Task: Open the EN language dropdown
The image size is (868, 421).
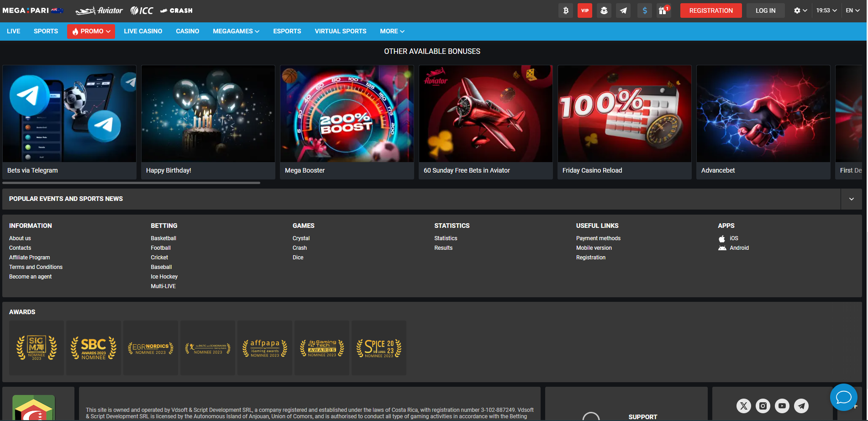Action: pos(852,11)
